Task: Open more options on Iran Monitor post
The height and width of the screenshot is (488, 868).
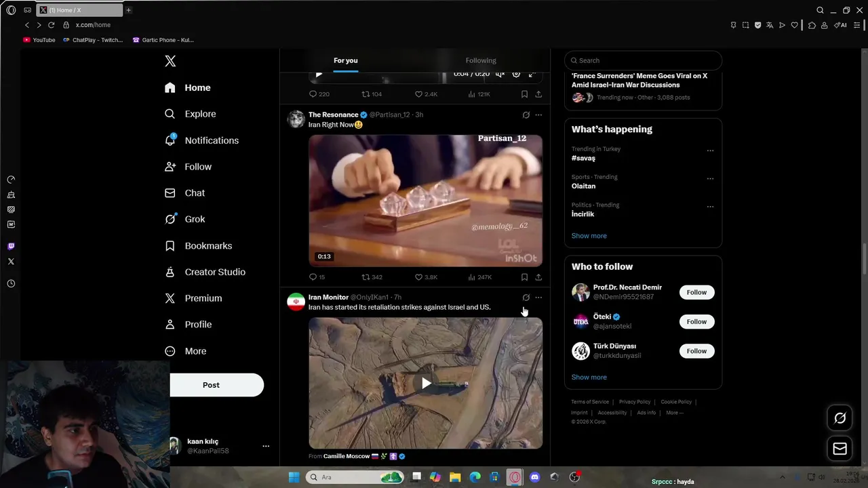Action: pos(538,298)
